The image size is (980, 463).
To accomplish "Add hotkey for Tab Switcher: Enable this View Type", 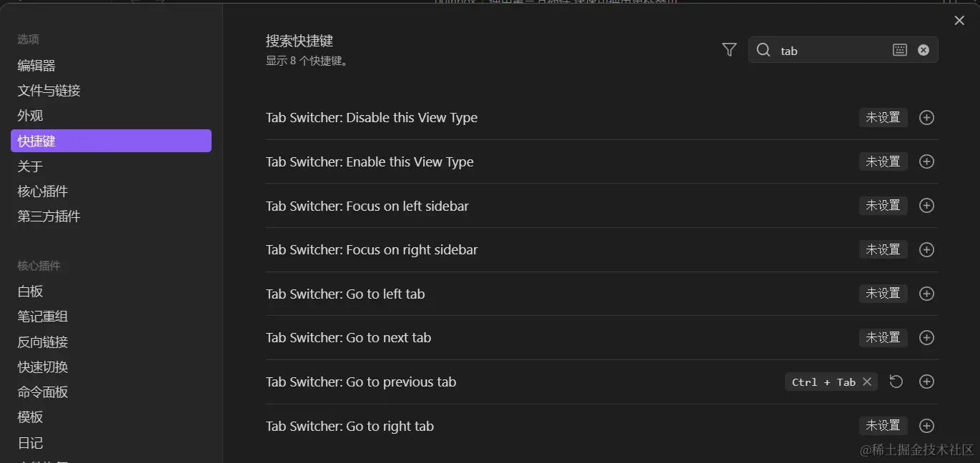I will coord(926,161).
